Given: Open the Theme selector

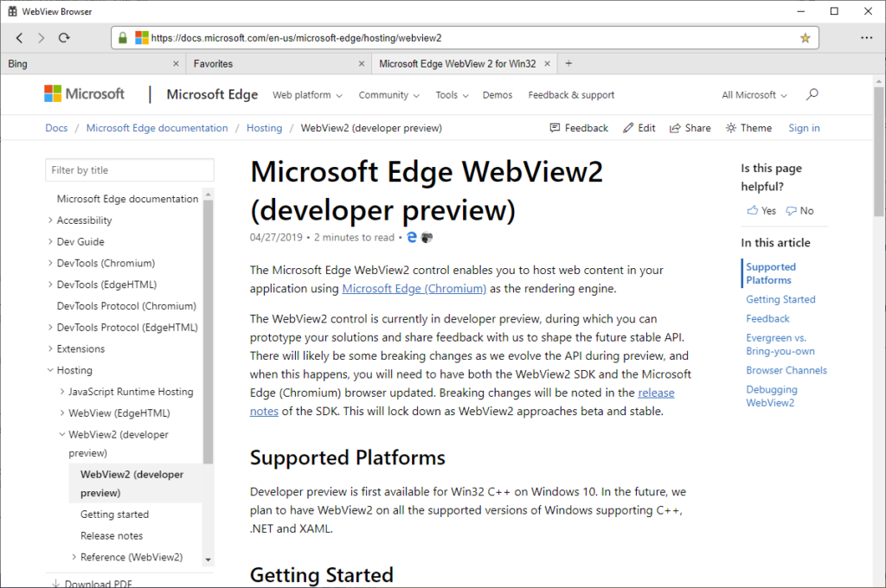Looking at the screenshot, I should coord(748,128).
